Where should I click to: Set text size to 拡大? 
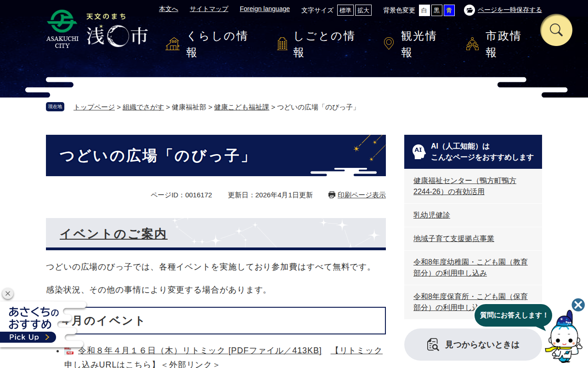(x=363, y=10)
